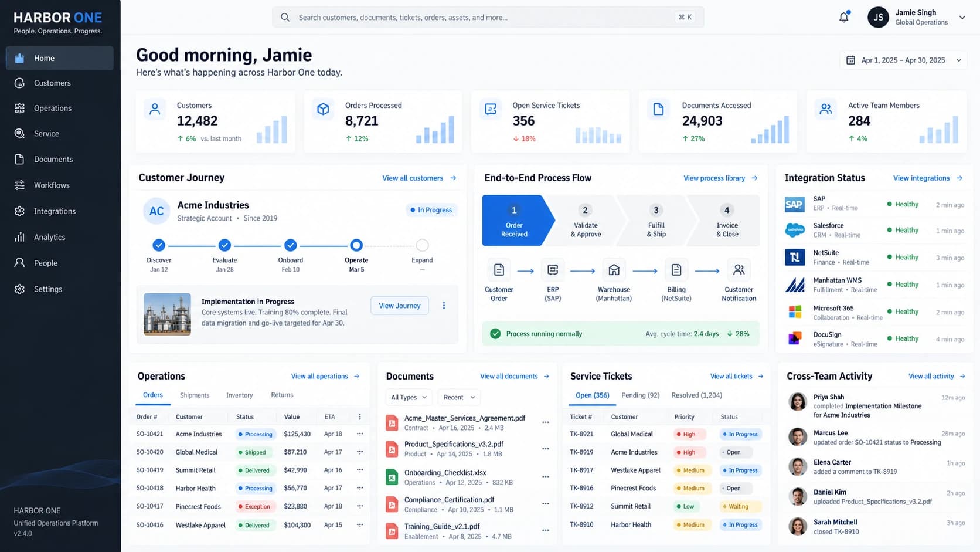Viewport: 980px width, 552px height.
Task: Click the Integrations sidebar icon
Action: (19, 211)
